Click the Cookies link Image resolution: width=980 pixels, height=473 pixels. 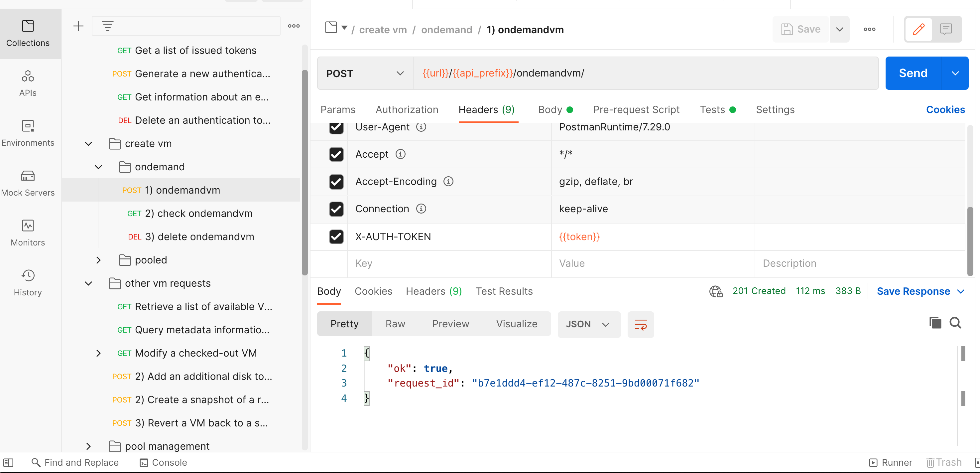pyautogui.click(x=945, y=109)
